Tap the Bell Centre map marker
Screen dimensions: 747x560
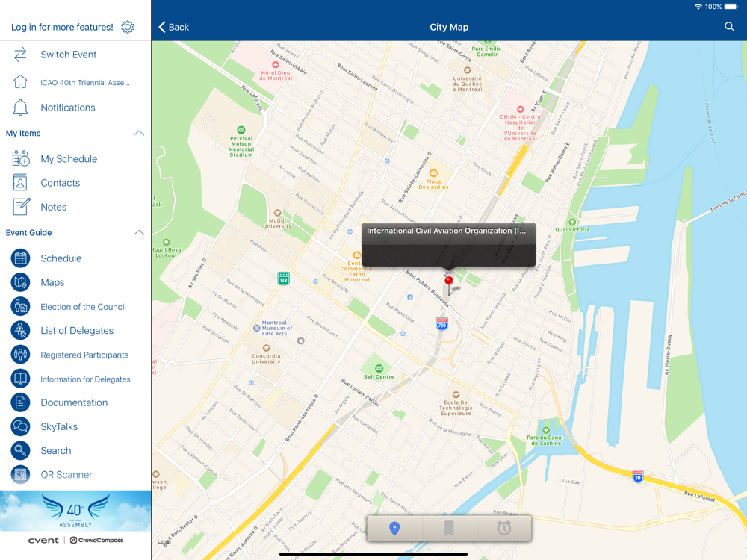379,368
